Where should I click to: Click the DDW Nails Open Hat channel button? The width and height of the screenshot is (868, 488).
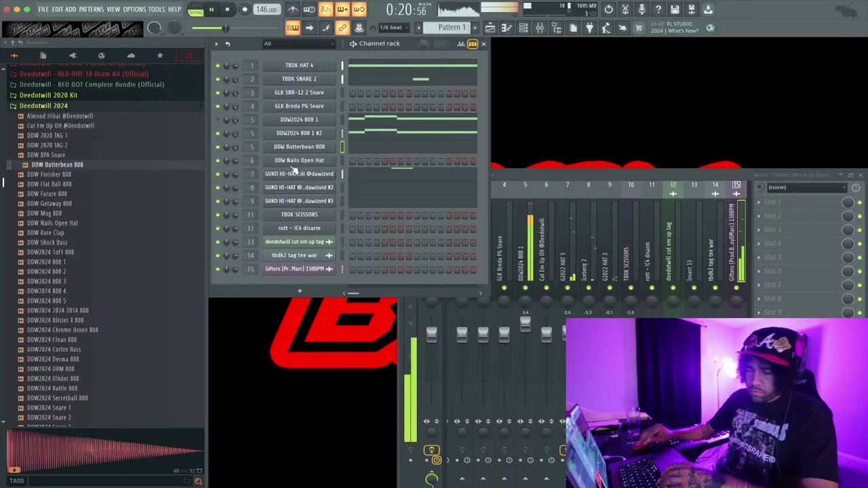point(299,161)
